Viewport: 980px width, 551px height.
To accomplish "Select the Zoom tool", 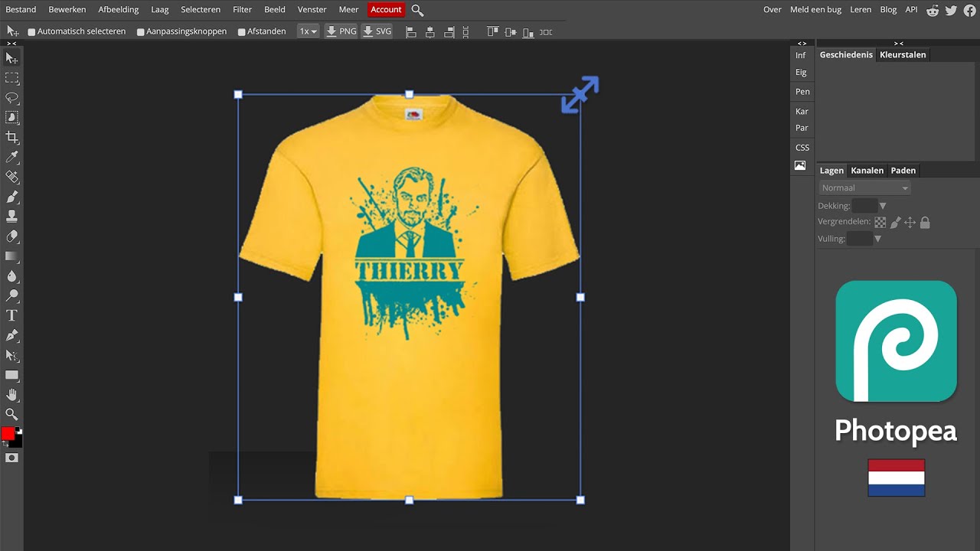I will pyautogui.click(x=11, y=414).
